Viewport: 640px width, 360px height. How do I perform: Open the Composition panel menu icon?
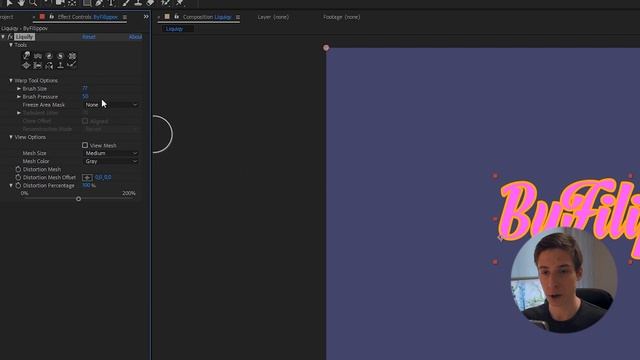click(238, 17)
